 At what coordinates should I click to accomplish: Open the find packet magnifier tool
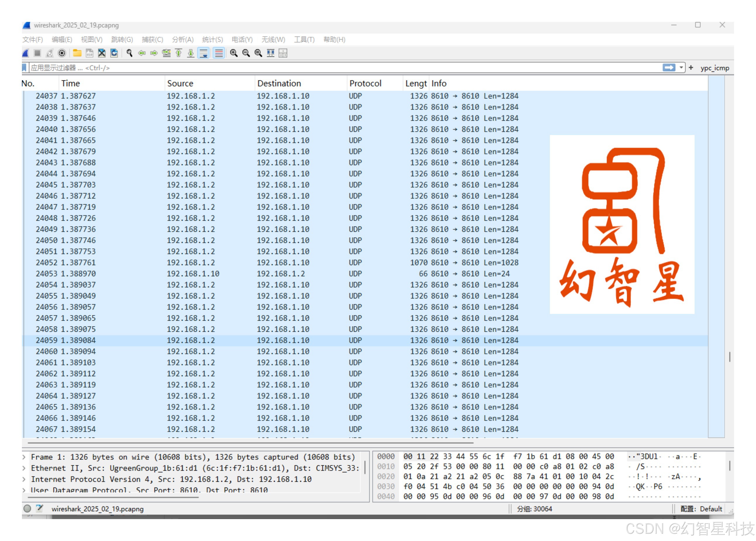coord(129,53)
